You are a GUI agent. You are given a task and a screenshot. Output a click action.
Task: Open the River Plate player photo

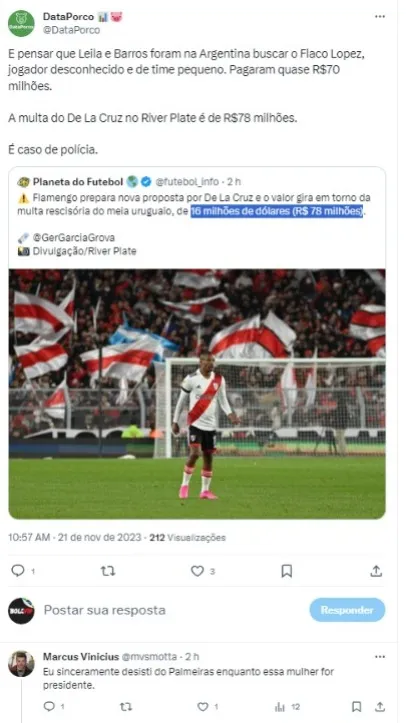pyautogui.click(x=197, y=394)
